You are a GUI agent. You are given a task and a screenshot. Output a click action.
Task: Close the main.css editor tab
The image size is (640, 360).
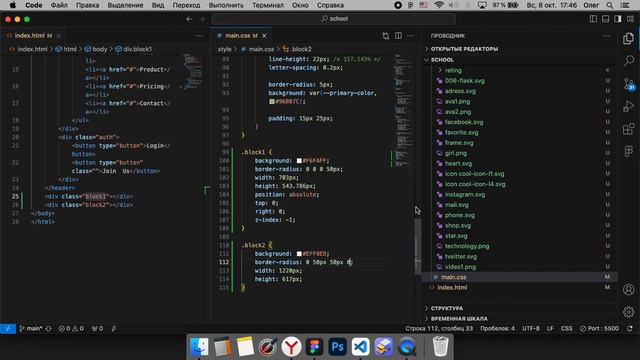point(264,36)
